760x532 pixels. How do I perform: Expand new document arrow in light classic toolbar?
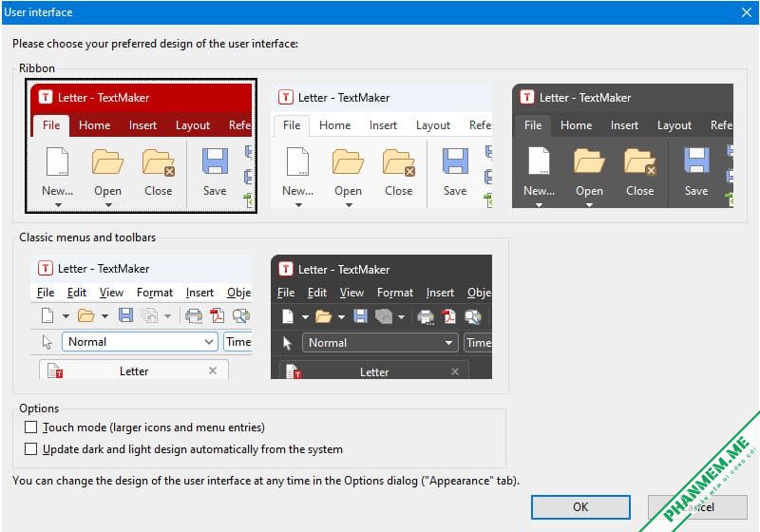pos(66,316)
